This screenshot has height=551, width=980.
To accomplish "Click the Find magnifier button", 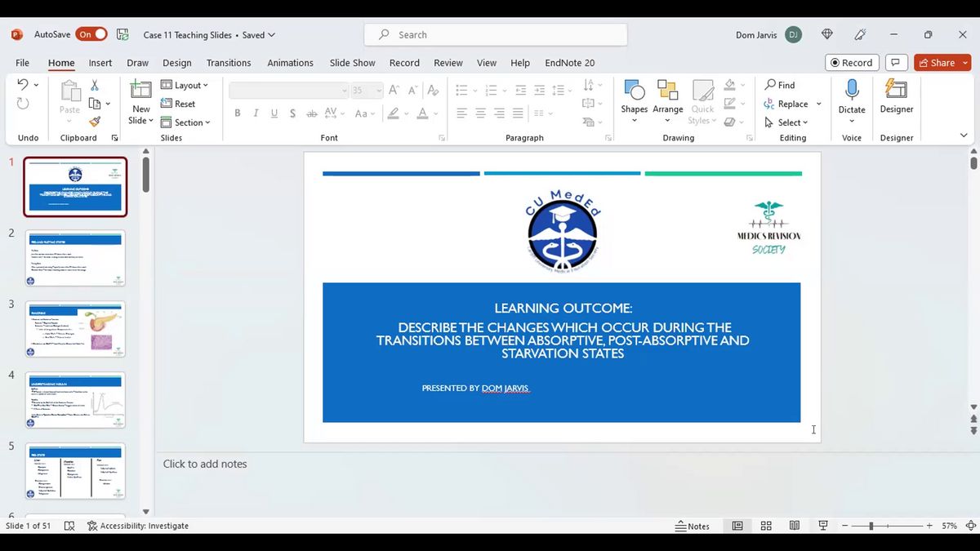I will (780, 85).
